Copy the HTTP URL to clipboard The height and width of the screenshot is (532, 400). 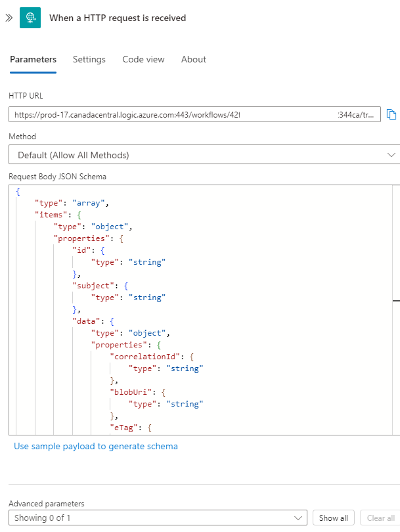(391, 114)
